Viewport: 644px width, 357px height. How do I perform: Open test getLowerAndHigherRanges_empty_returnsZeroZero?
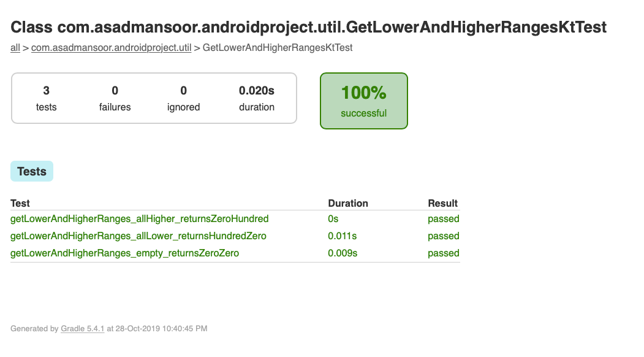[125, 253]
